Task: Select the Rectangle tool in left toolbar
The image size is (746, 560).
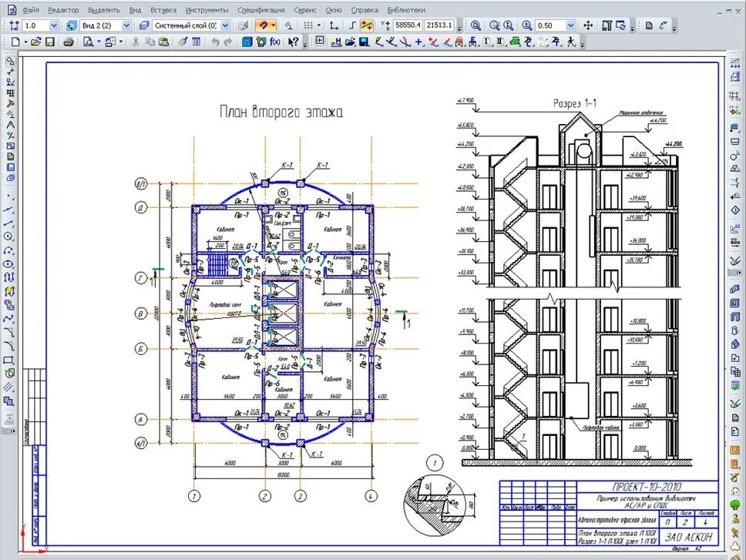Action: (x=9, y=360)
